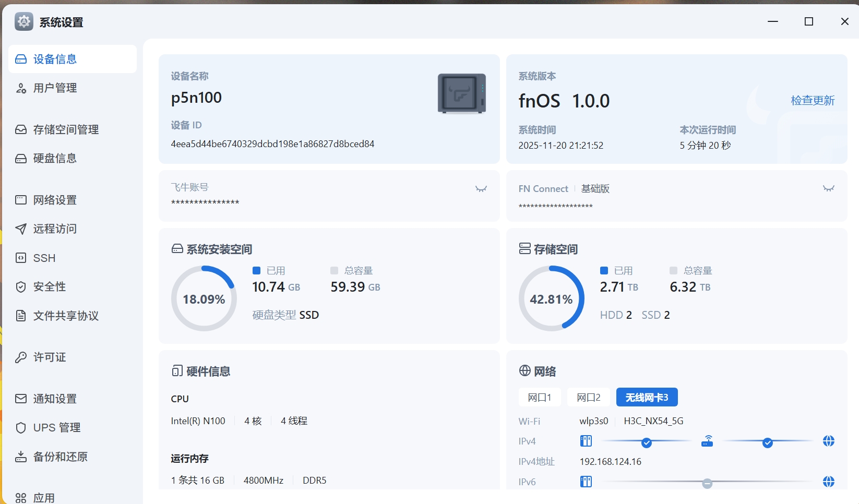Show the FN Connect code using its eye toggle
859x504 pixels.
(x=828, y=189)
